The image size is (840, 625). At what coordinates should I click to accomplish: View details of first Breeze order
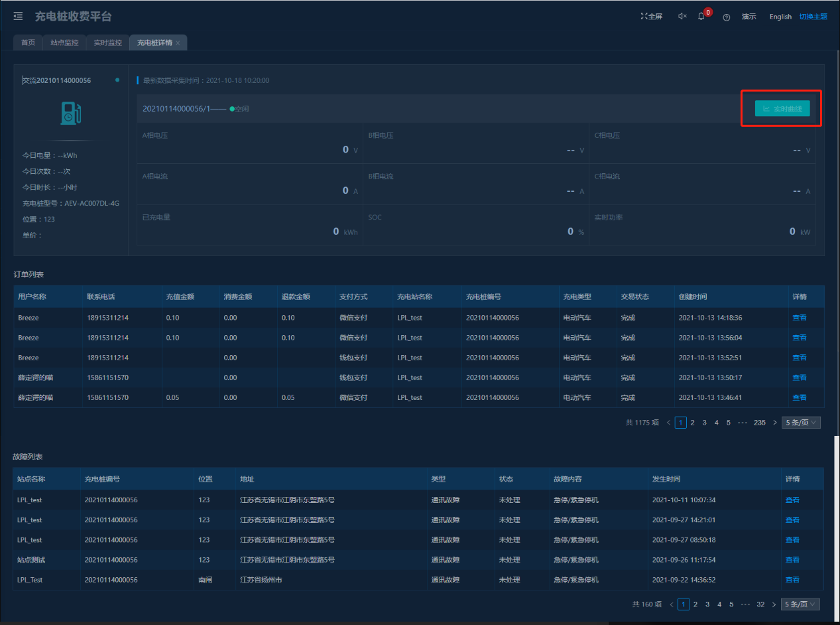(x=800, y=318)
